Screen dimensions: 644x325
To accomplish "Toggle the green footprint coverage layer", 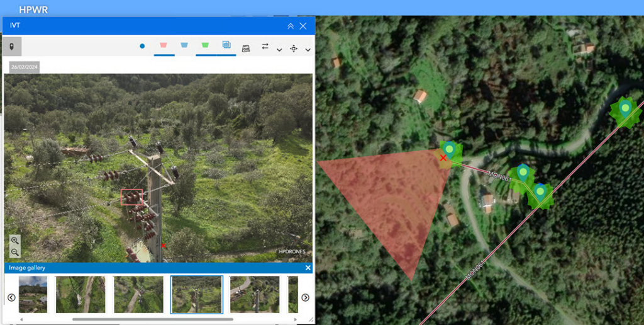I will pos(205,46).
